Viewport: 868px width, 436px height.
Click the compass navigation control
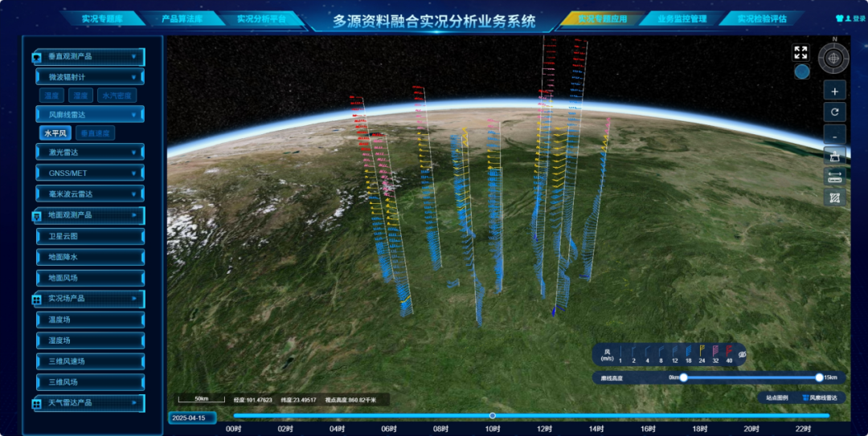click(834, 58)
